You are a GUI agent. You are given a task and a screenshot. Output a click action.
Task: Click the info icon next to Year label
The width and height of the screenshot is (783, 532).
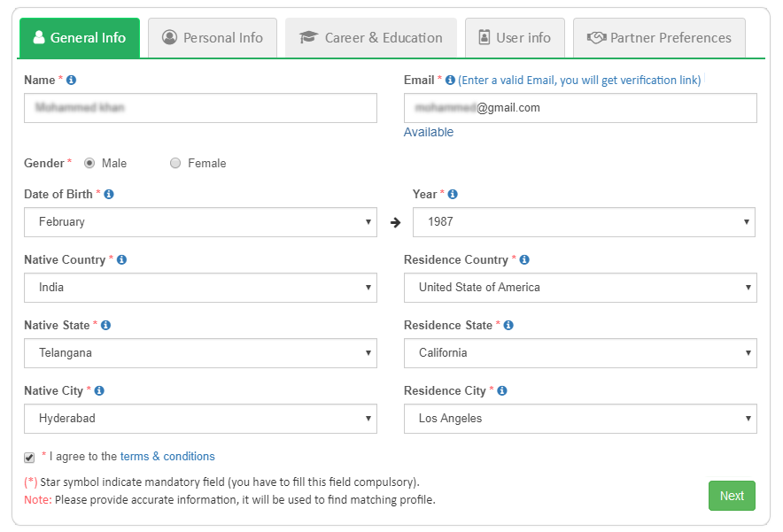453,194
